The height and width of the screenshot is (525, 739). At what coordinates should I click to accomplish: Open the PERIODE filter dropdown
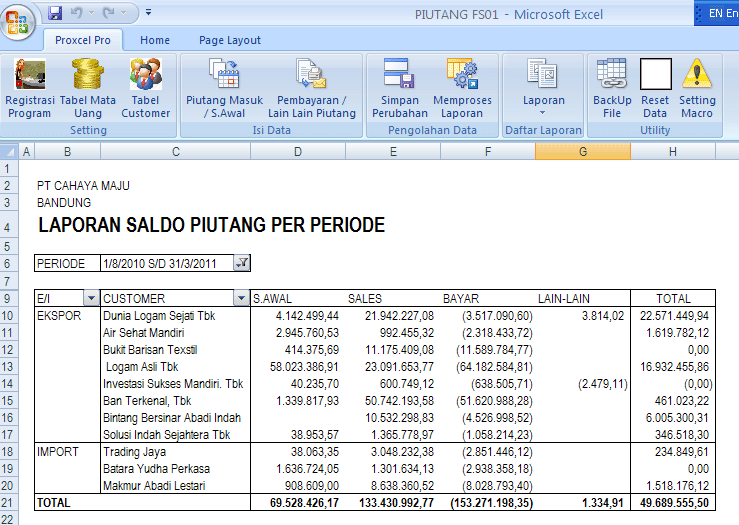(242, 263)
